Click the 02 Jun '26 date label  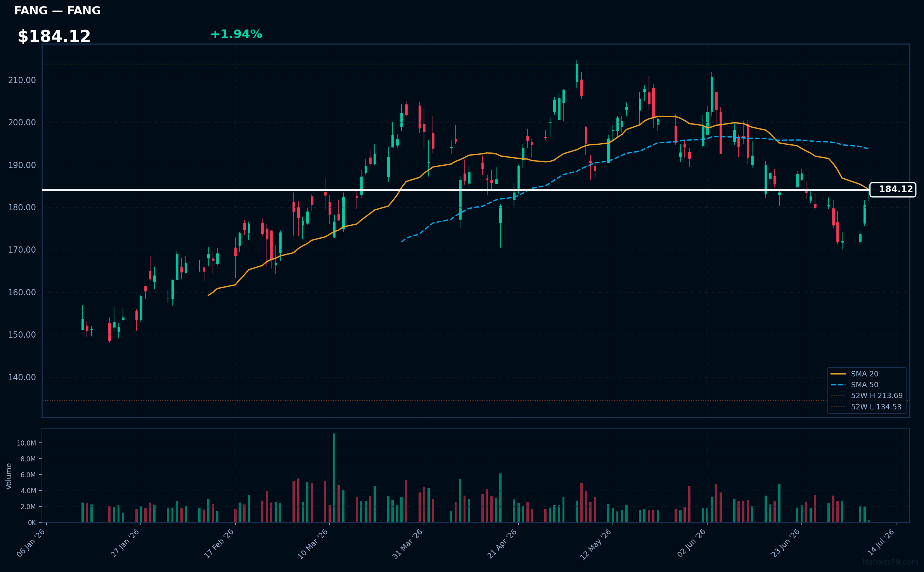click(x=692, y=543)
